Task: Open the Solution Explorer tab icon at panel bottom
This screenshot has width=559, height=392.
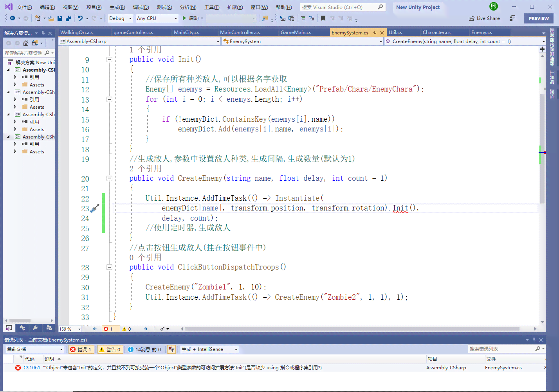Action: coord(9,328)
